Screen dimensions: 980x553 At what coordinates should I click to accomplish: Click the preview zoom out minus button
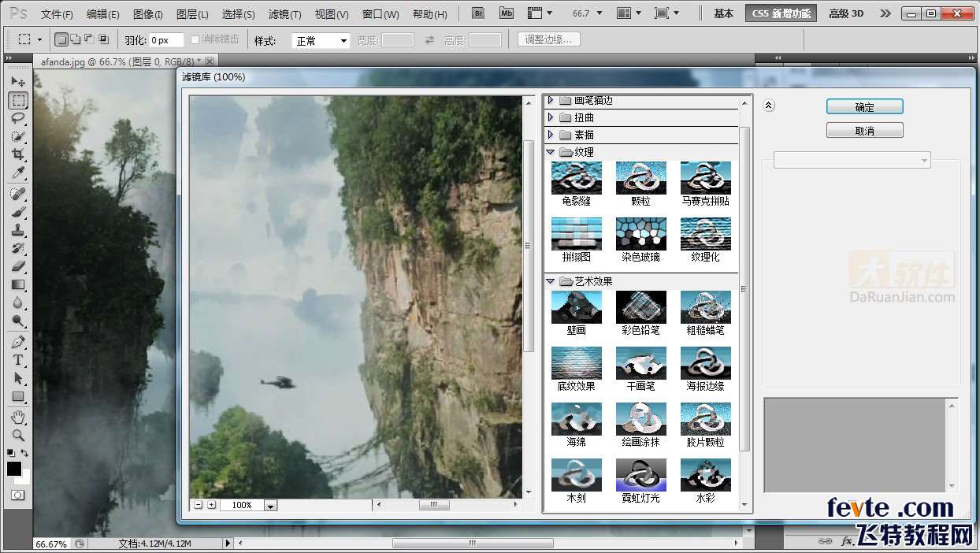click(199, 504)
